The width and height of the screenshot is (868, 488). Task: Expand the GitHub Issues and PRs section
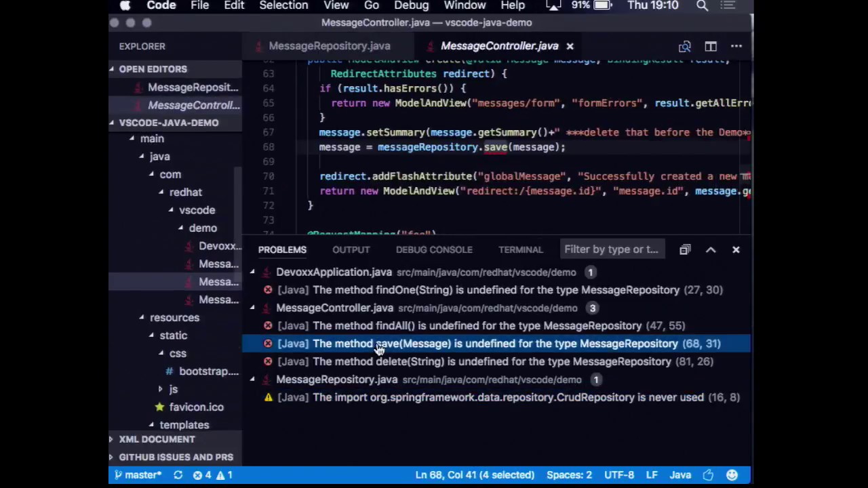pos(176,457)
